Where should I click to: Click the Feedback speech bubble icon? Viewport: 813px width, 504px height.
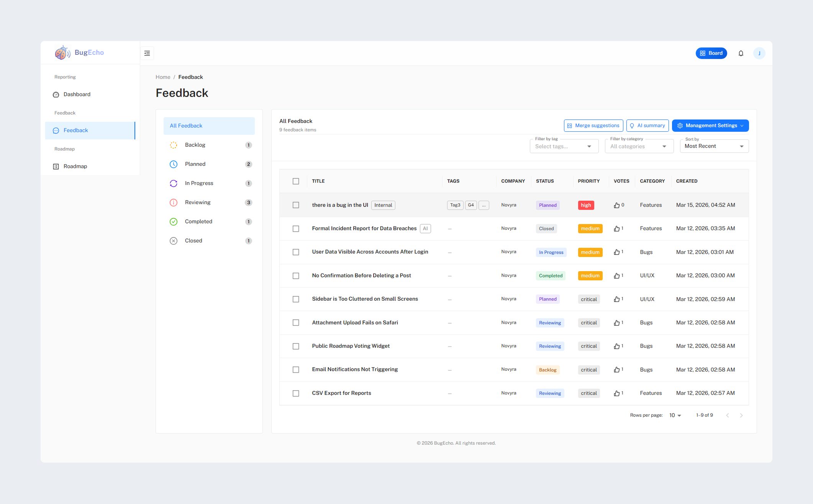(x=56, y=130)
